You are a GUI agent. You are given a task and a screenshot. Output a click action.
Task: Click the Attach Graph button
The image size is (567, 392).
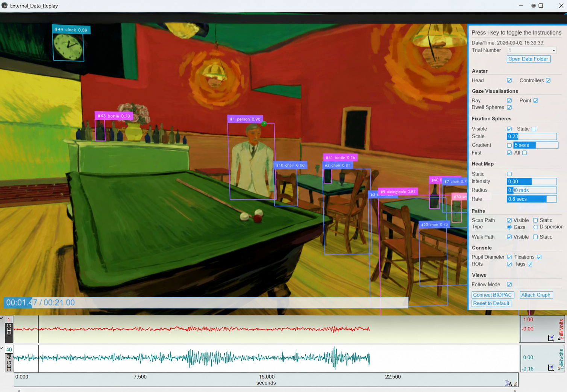pos(536,295)
